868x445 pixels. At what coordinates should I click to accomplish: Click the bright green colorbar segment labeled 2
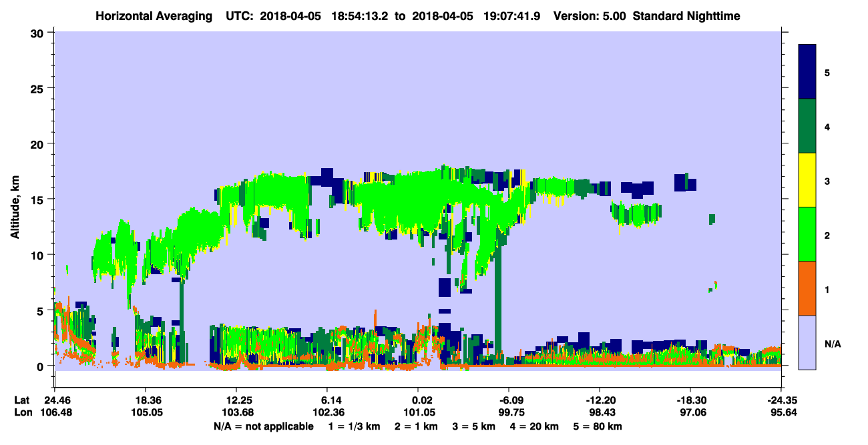point(807,234)
